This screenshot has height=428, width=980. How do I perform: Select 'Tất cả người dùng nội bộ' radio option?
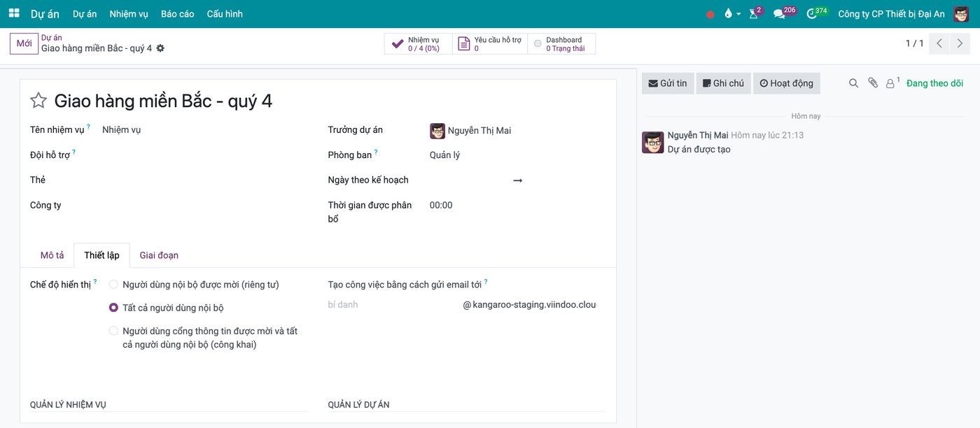pos(113,308)
